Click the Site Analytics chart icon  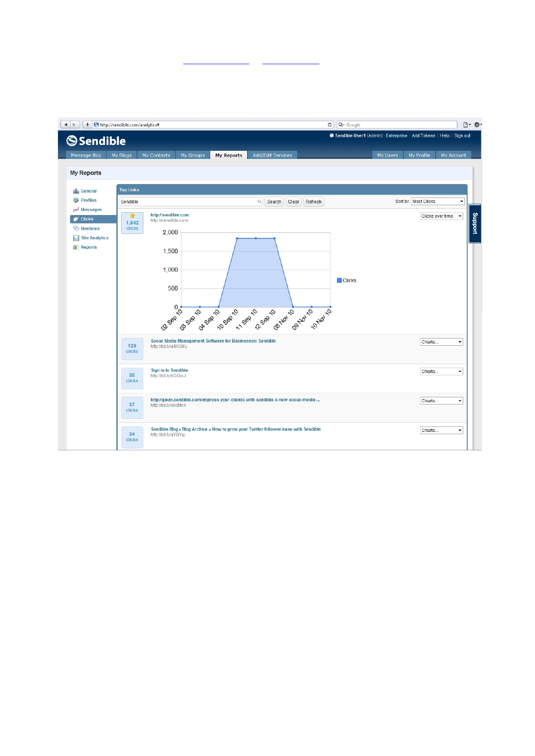point(76,238)
